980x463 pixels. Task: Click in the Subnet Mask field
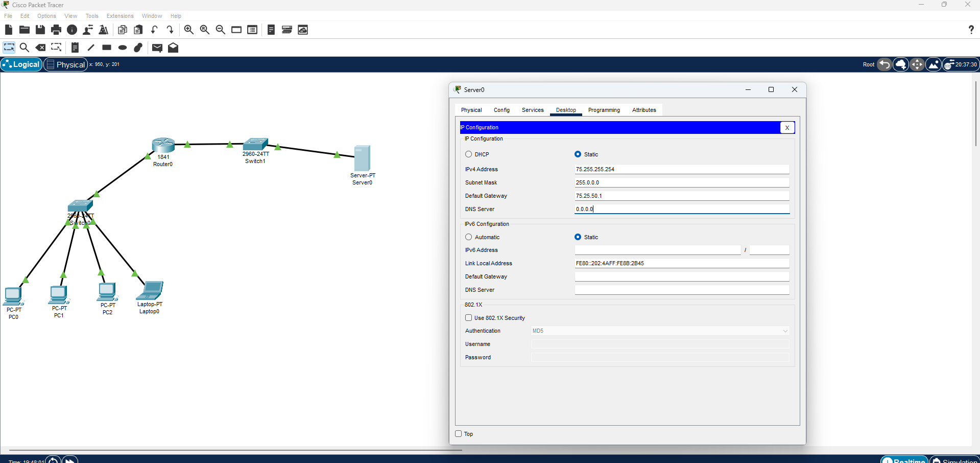click(x=682, y=182)
